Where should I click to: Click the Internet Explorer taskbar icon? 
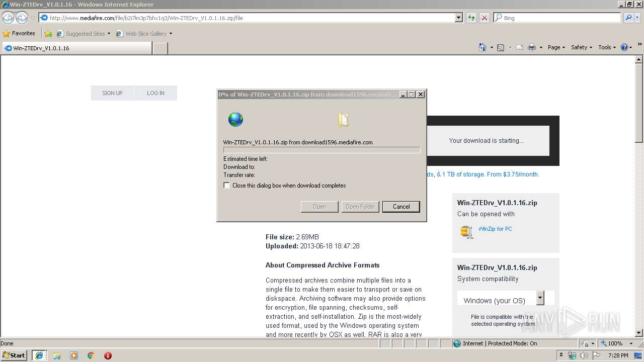39,355
